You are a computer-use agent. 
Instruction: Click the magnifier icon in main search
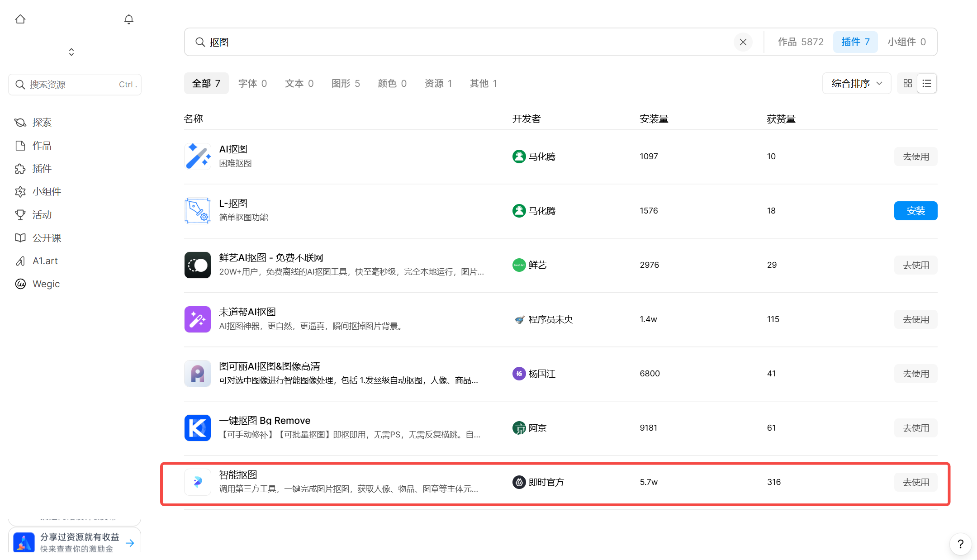[200, 42]
